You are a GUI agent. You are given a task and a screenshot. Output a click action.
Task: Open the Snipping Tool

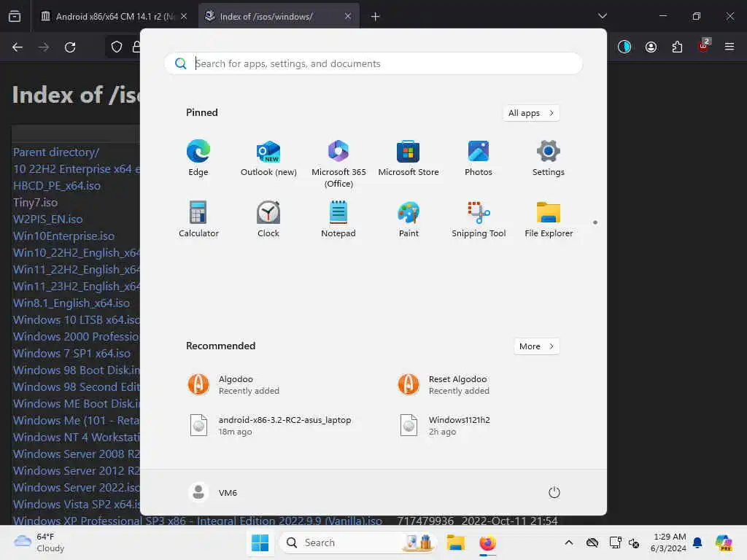pyautogui.click(x=479, y=219)
